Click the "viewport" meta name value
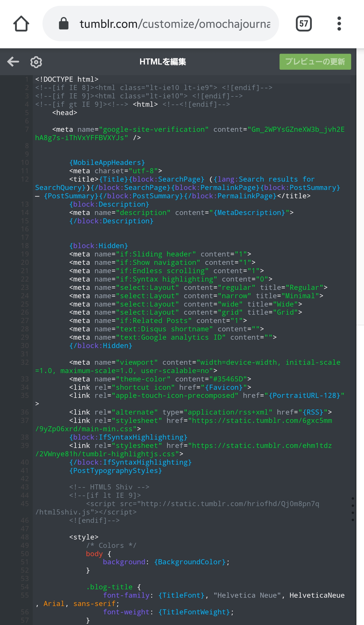Screen dimensions: 364x625 point(137,362)
